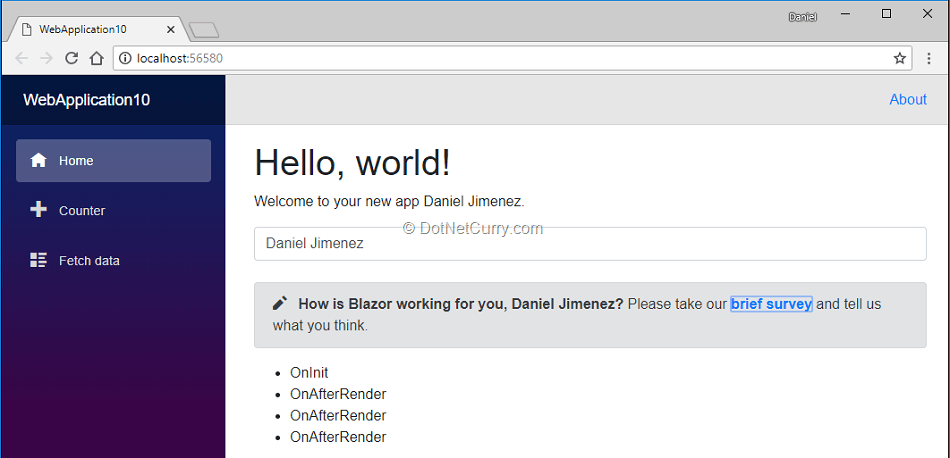The image size is (950, 458).
Task: Navigate to the Fetch data page
Action: point(113,261)
